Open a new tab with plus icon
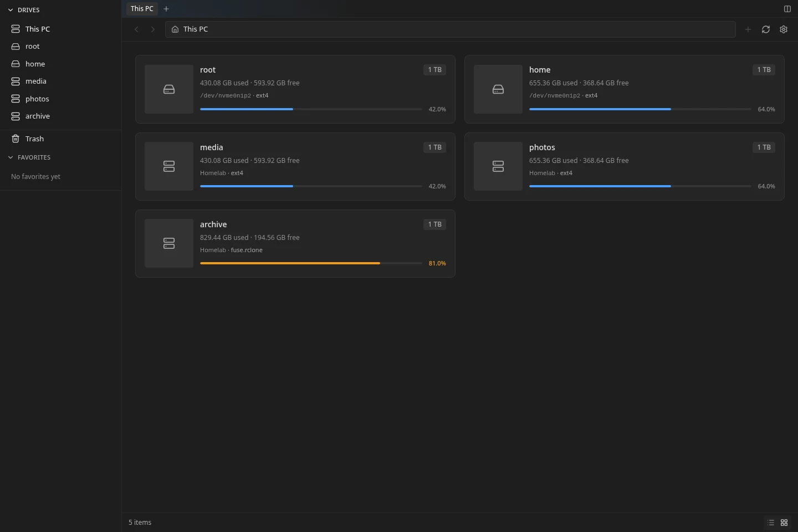The width and height of the screenshot is (798, 532). point(166,9)
